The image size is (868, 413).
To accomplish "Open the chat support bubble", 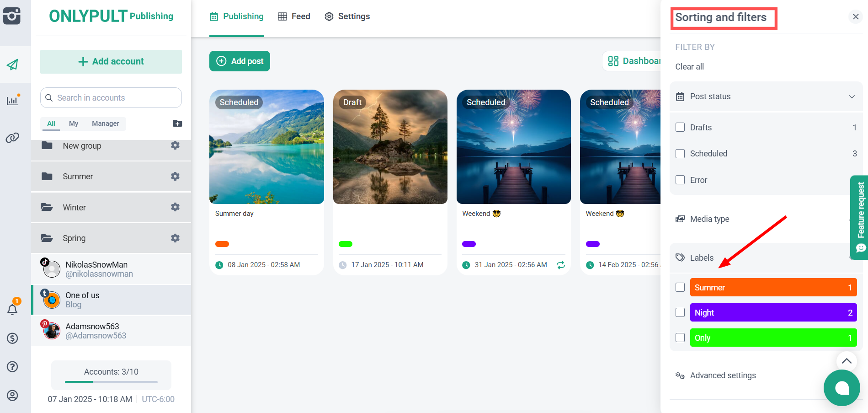I will click(x=841, y=388).
